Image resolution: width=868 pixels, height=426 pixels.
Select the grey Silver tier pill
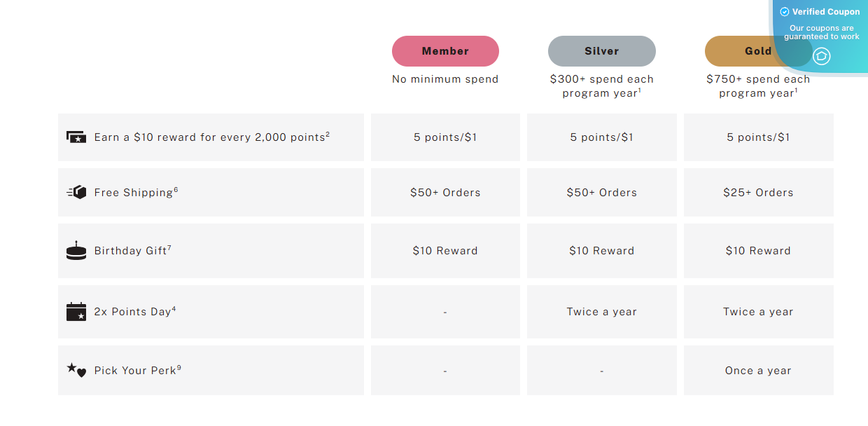point(602,51)
